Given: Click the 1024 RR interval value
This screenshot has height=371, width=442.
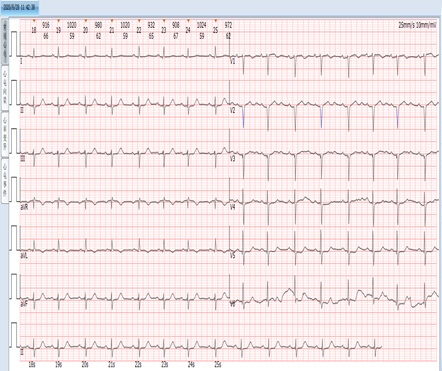Looking at the screenshot, I should (201, 25).
